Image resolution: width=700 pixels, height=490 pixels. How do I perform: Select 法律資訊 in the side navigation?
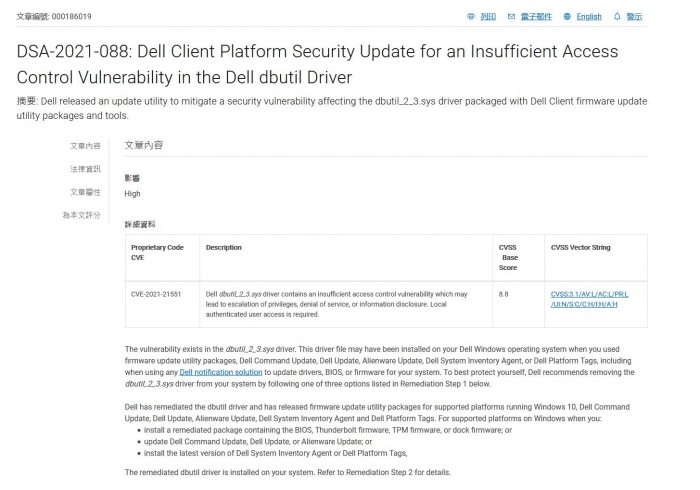pyautogui.click(x=85, y=169)
